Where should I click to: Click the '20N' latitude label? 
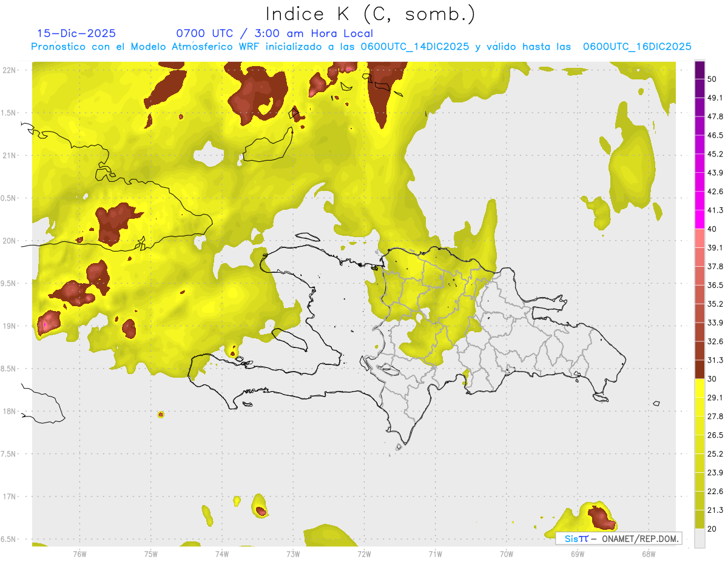click(9, 241)
